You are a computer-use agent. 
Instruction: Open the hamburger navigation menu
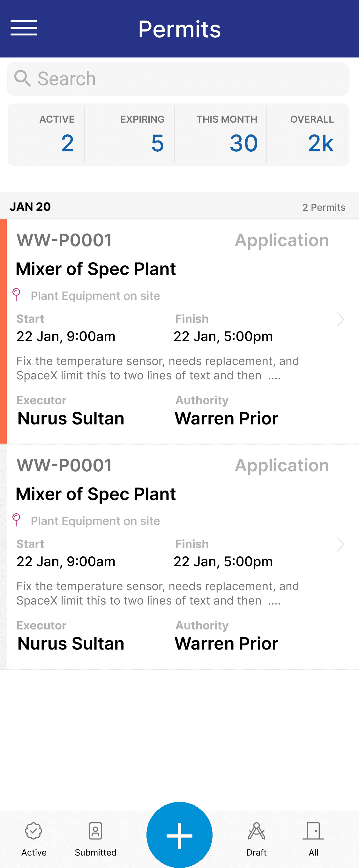click(x=24, y=28)
